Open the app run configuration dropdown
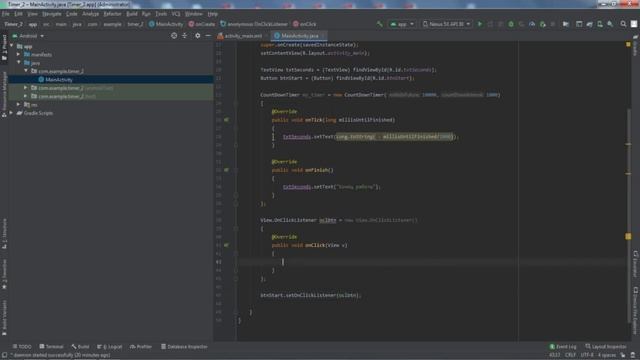640x360 pixels. (402, 24)
